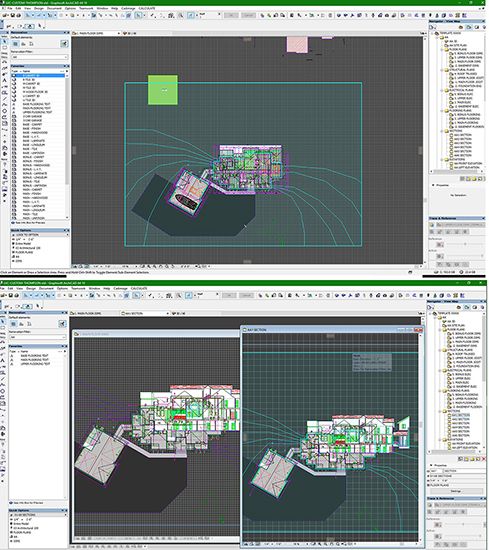Click Reference slider in bottom Trace & Reference
Screen dimensions: 489x550
click(463, 524)
